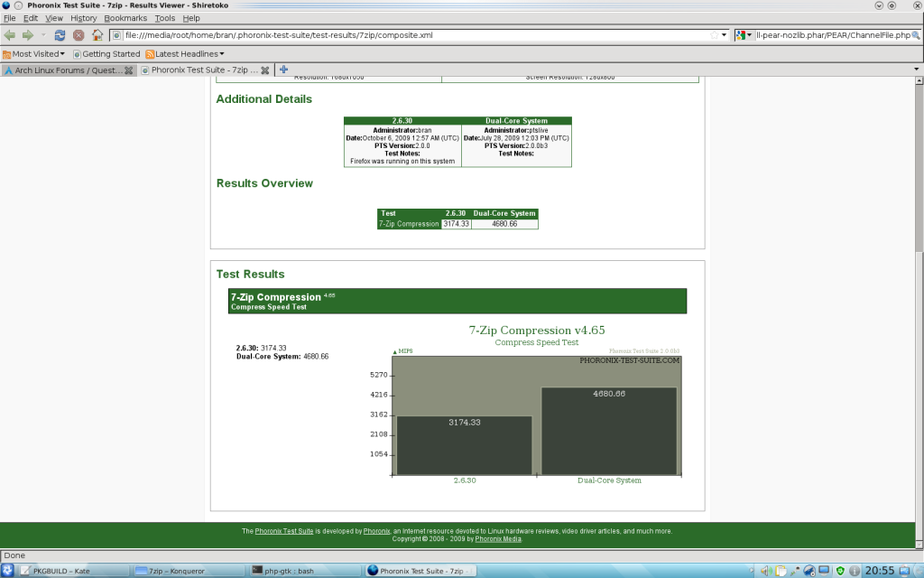
Task: Switch to 7zip - Konqueror taskbar window
Action: [x=189, y=571]
